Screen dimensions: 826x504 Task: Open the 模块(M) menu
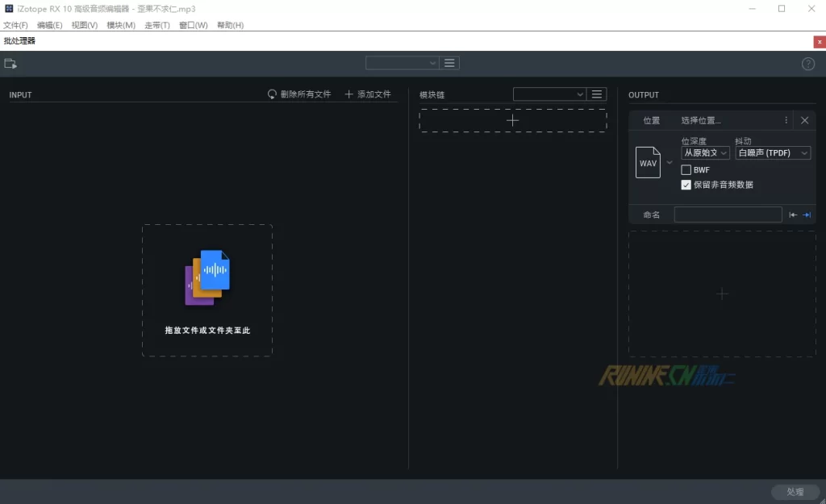pyautogui.click(x=121, y=25)
